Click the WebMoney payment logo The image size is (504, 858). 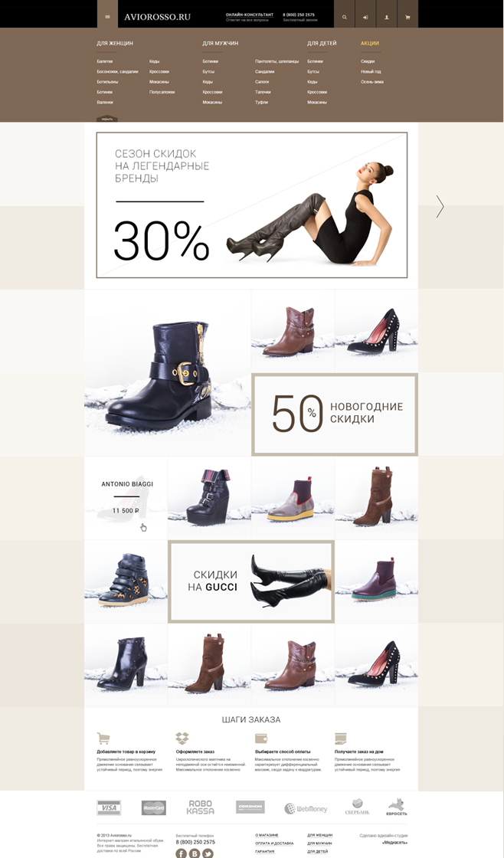[306, 808]
